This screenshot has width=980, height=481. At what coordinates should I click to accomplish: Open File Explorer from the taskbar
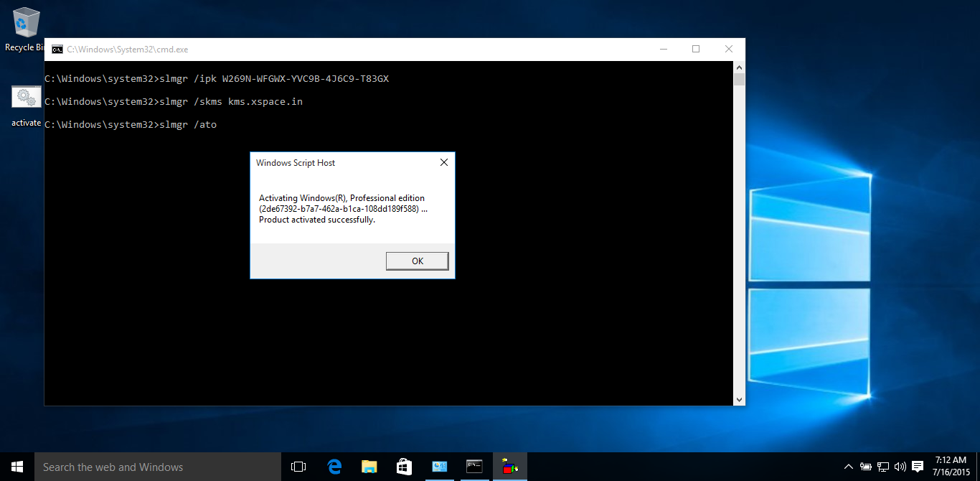(369, 467)
